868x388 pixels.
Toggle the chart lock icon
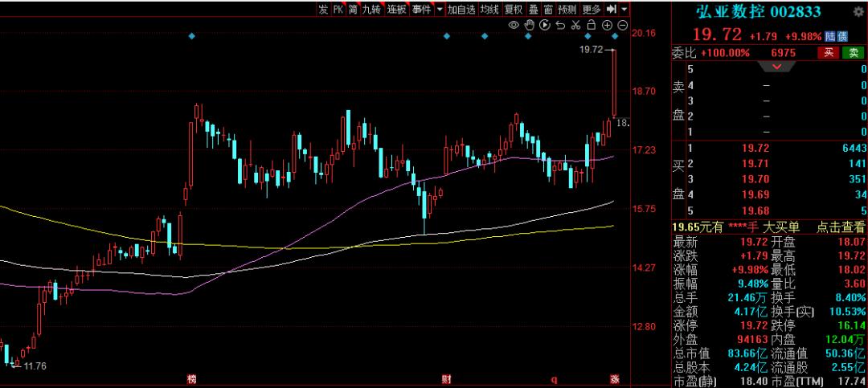(592, 26)
